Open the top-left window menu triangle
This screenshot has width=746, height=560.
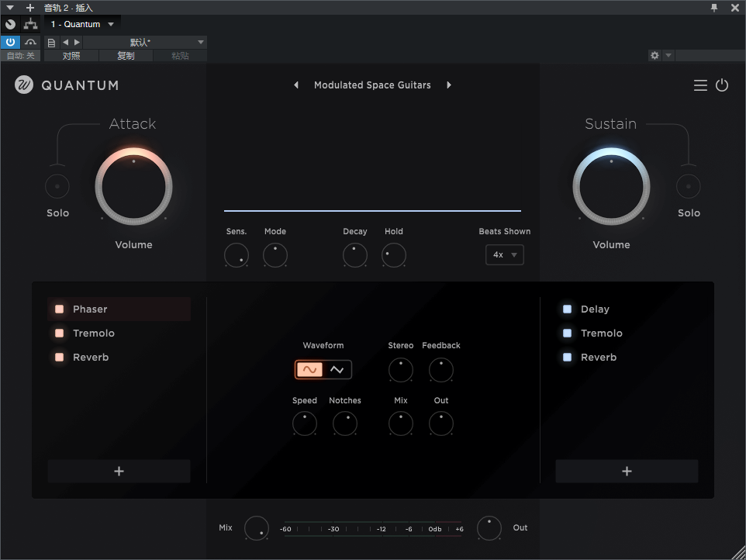point(10,8)
